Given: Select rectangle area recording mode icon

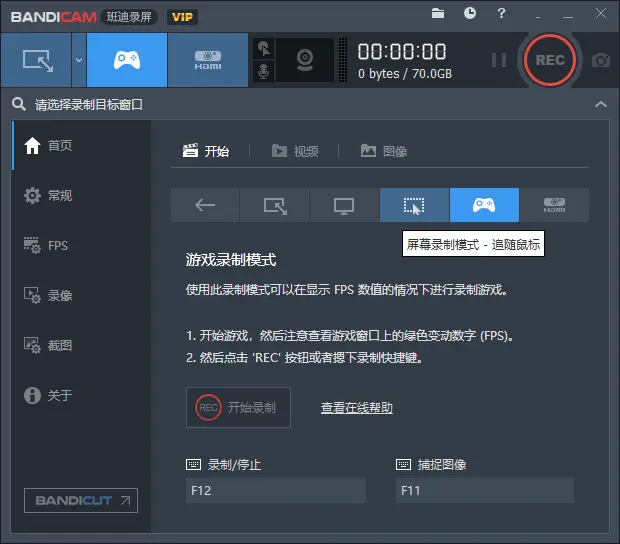Looking at the screenshot, I should (275, 205).
